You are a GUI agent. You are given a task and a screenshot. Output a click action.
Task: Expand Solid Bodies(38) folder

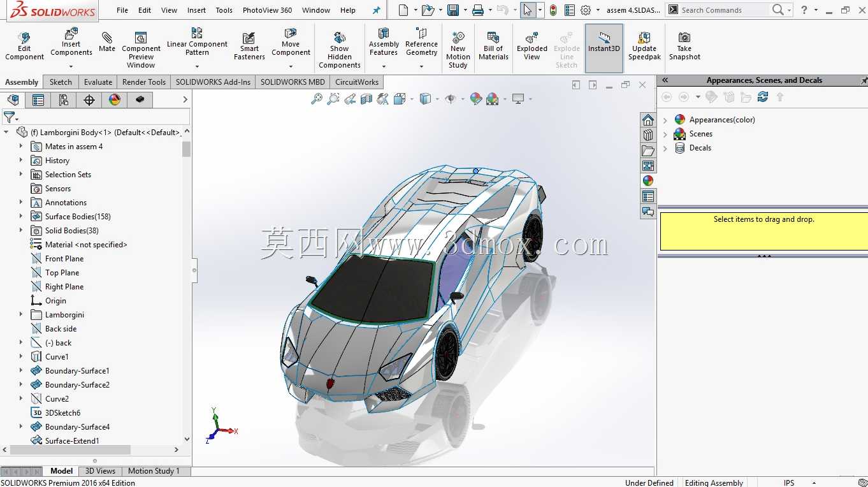tap(21, 230)
